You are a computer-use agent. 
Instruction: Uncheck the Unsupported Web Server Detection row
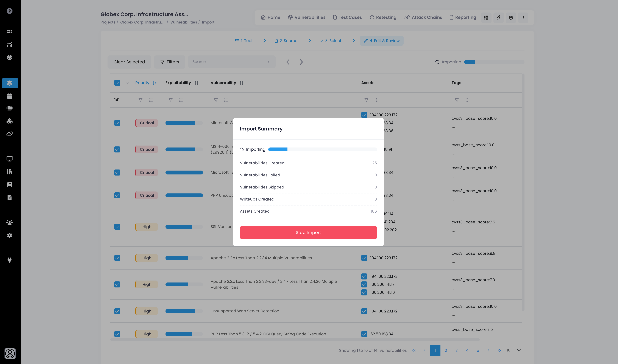pos(117,311)
